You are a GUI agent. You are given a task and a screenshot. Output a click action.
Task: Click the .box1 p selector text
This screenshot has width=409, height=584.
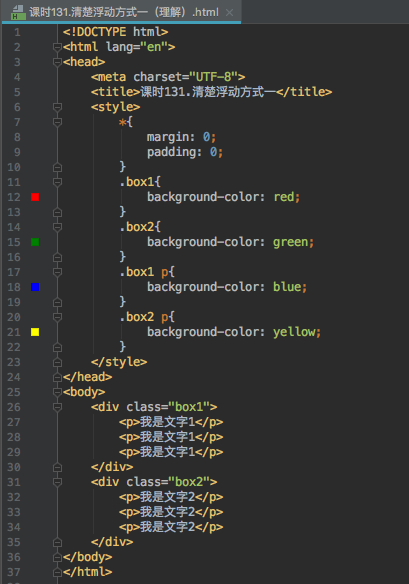click(x=144, y=272)
